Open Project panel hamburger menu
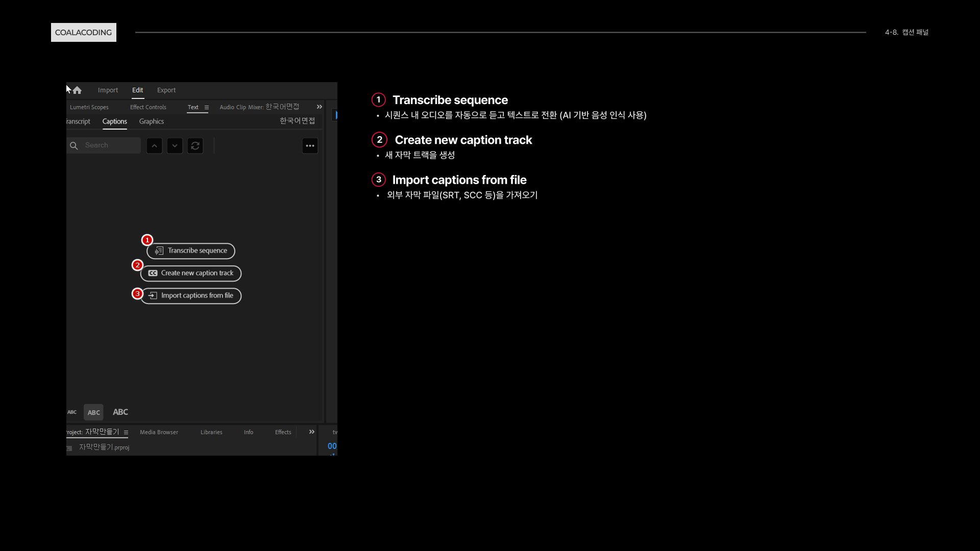 [126, 433]
